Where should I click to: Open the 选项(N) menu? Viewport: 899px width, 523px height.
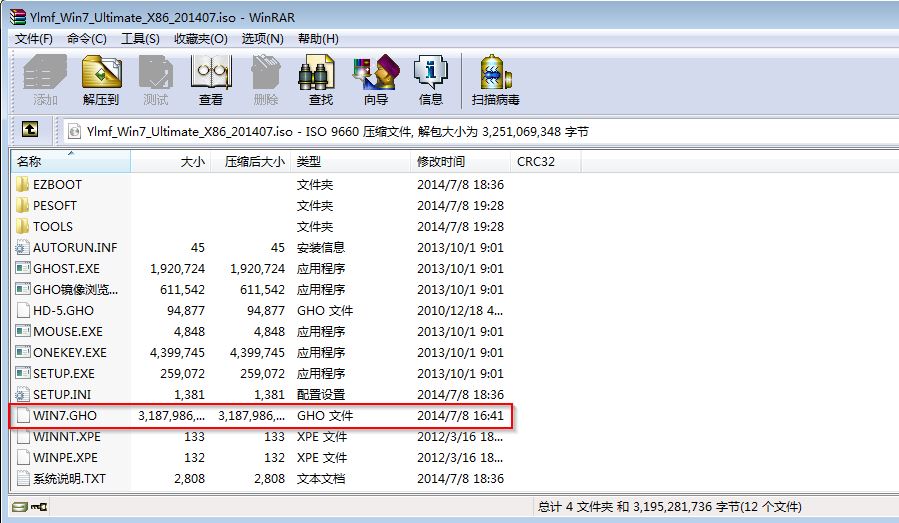click(x=263, y=38)
